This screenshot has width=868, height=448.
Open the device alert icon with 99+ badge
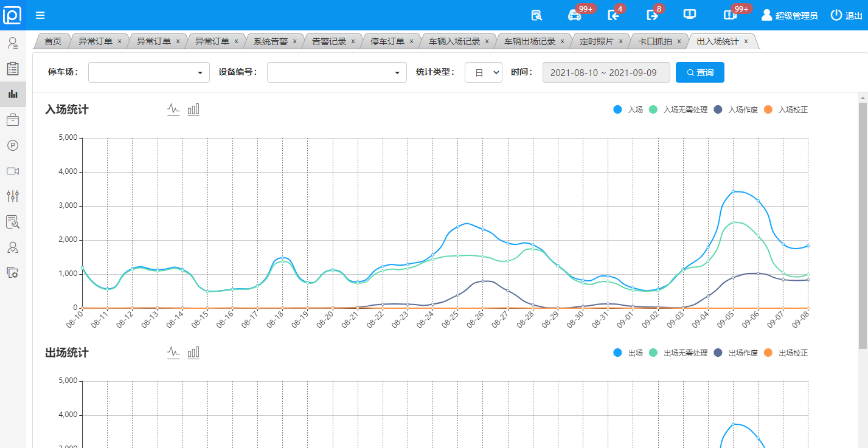coord(730,16)
